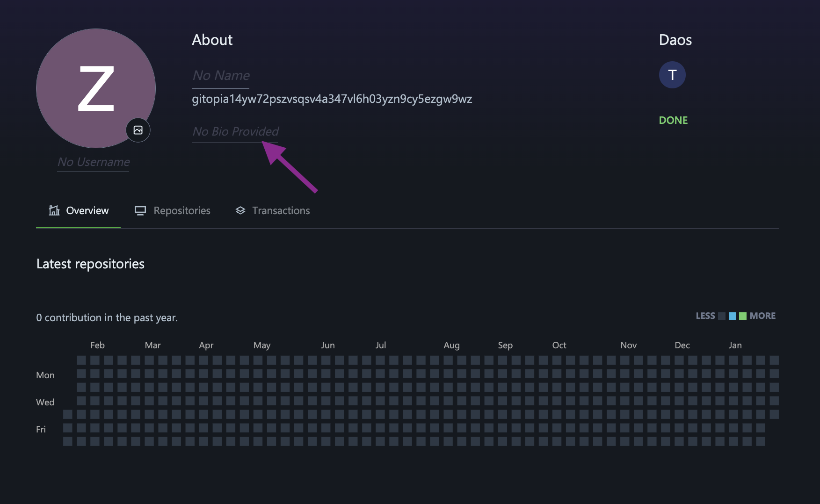Click the blue legend swatch
820x504 pixels.
[x=733, y=316]
